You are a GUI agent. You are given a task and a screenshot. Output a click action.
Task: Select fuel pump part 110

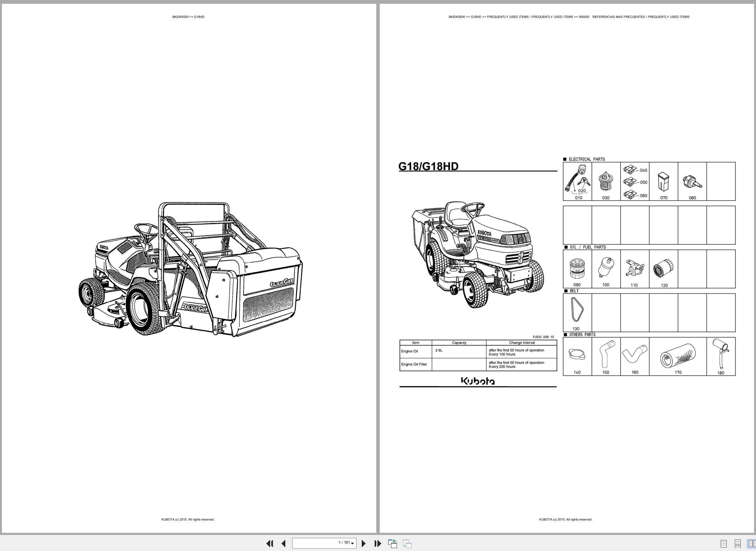click(x=635, y=269)
